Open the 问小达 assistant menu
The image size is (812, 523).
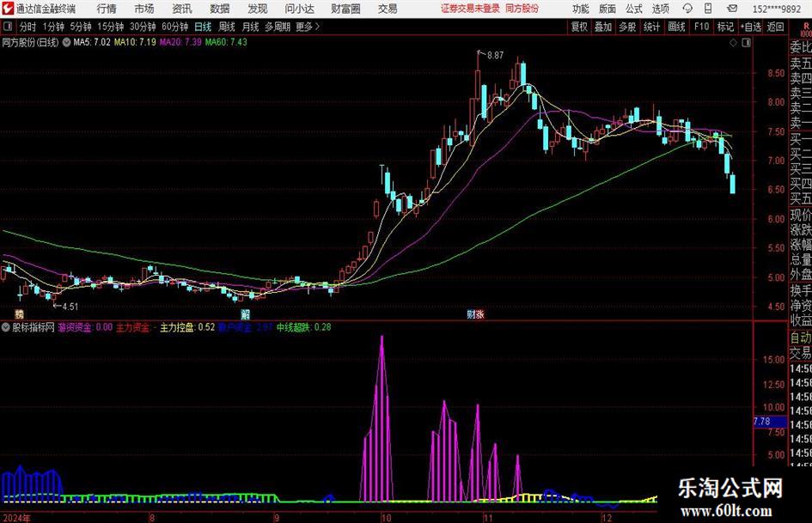click(299, 9)
